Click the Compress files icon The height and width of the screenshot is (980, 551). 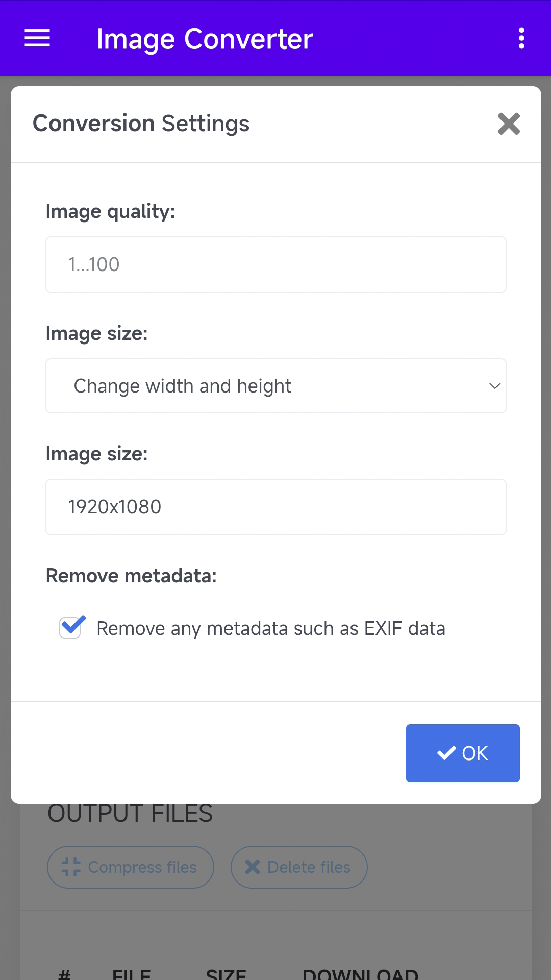click(x=71, y=867)
